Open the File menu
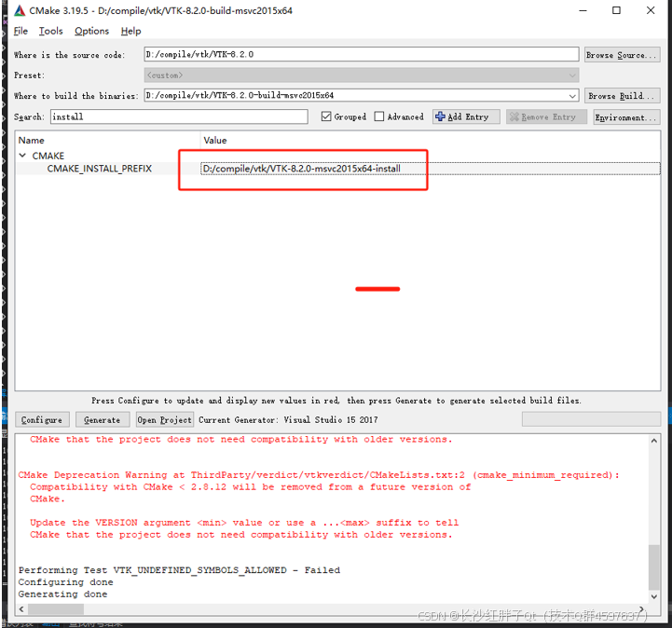This screenshot has width=672, height=628. pos(21,31)
